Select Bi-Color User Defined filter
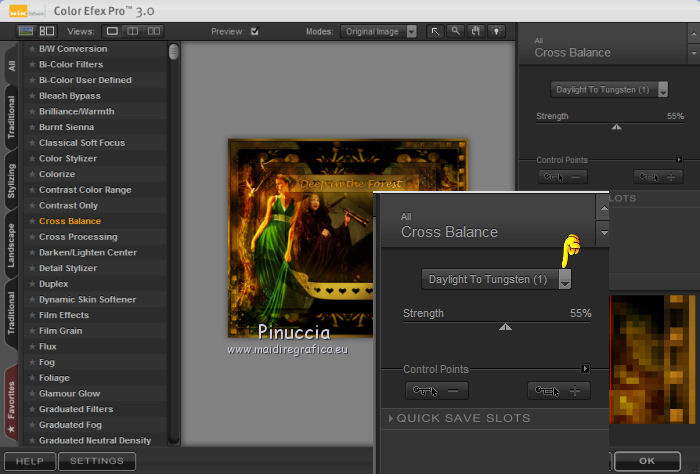The image size is (700, 474). point(85,80)
